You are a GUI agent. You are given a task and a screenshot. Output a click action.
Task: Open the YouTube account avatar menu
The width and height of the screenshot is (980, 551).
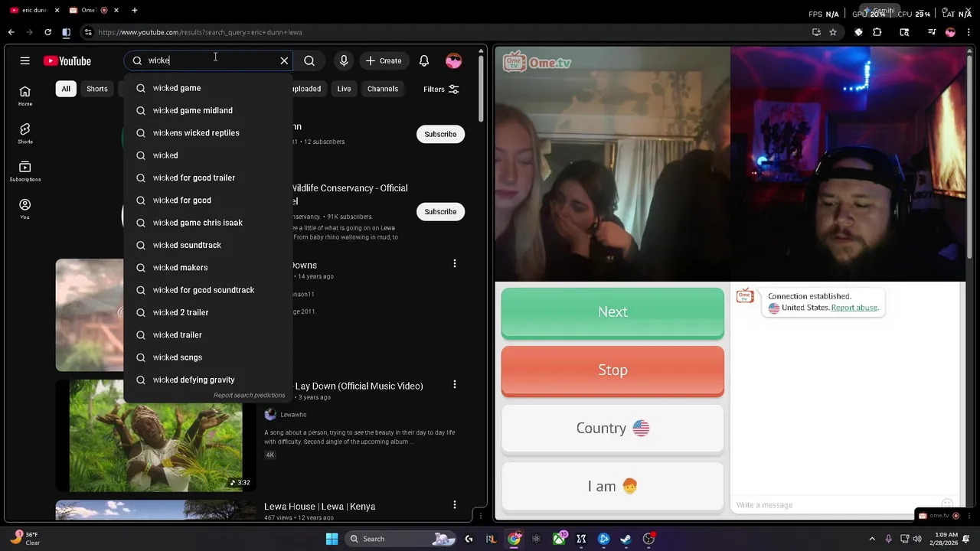point(454,60)
